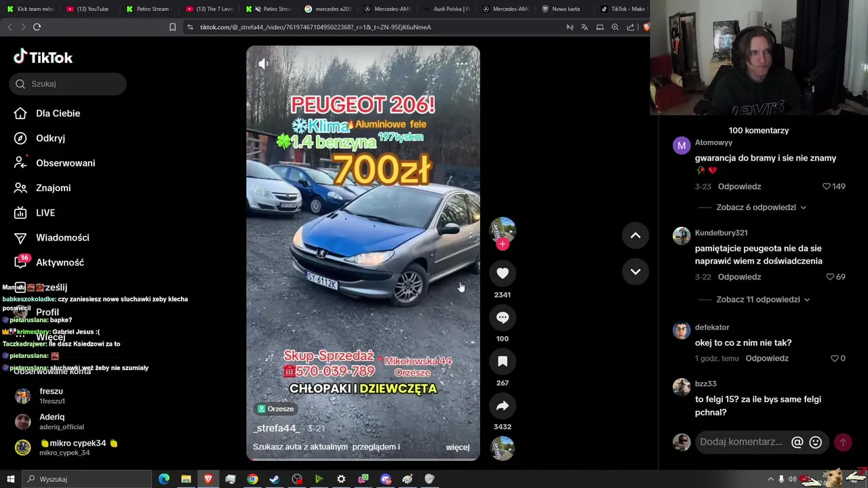
Task: Expand description with więcej
Action: click(x=458, y=447)
